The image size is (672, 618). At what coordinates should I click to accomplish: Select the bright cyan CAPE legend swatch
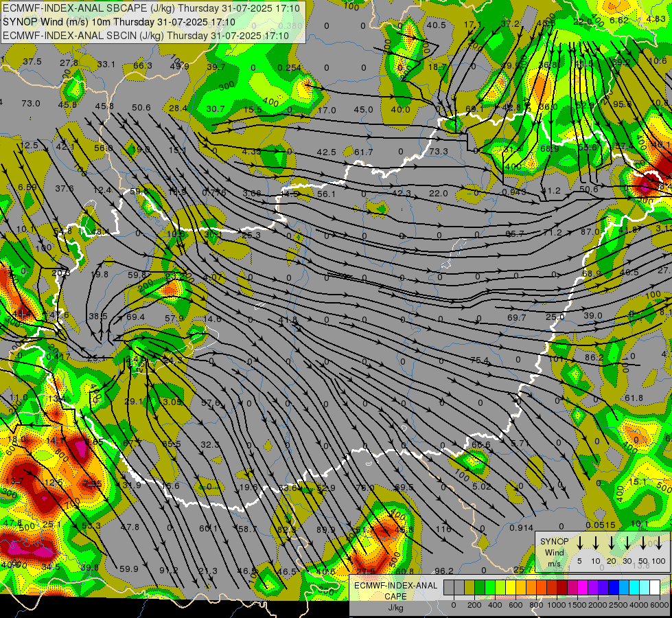tap(634, 588)
